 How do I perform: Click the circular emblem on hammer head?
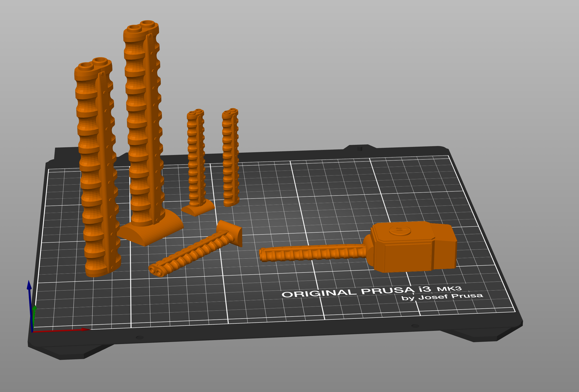(x=400, y=230)
